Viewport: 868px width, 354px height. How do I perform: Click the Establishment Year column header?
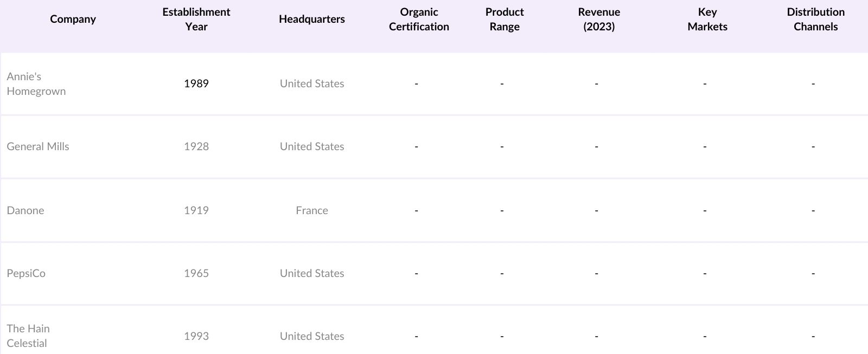196,19
